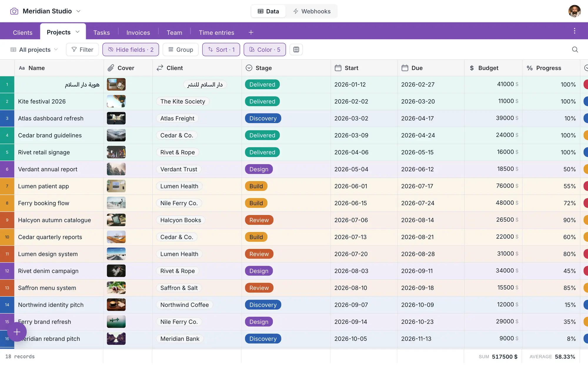Open cover thumbnail for Northwind identity pitch
The height and width of the screenshot is (368, 588).
[x=116, y=305]
